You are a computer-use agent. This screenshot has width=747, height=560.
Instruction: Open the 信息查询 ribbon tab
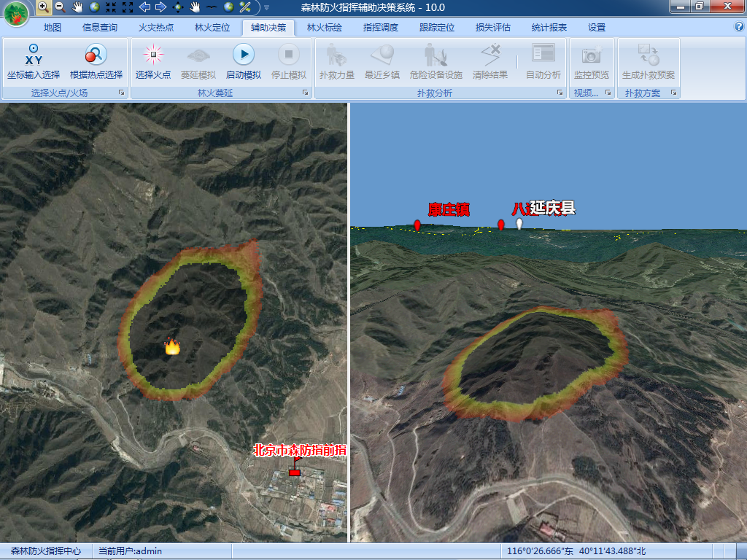(99, 28)
